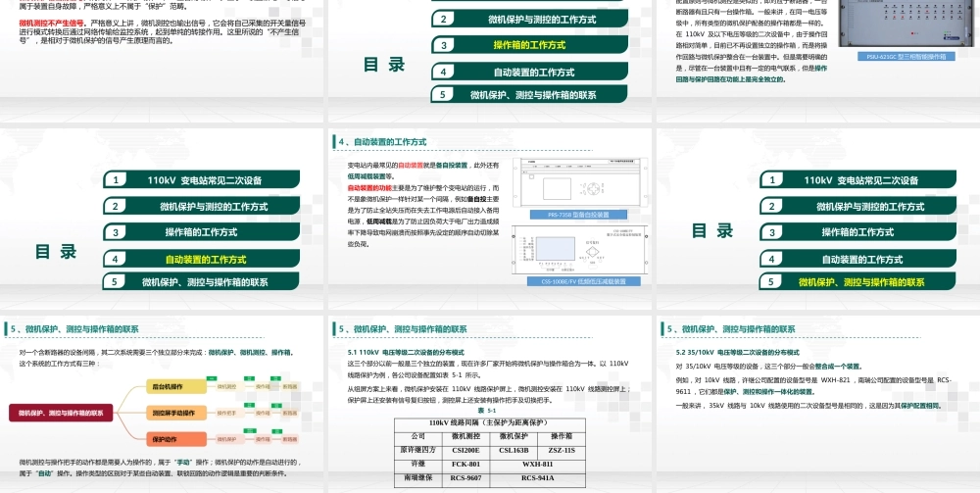This screenshot has height=493, width=980.
Task: Select the 保护动作 mind map node
Action: [175, 439]
